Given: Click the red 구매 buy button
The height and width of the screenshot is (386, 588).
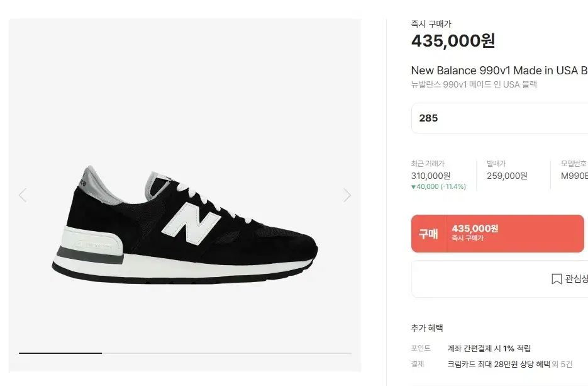Looking at the screenshot, I should [x=497, y=234].
